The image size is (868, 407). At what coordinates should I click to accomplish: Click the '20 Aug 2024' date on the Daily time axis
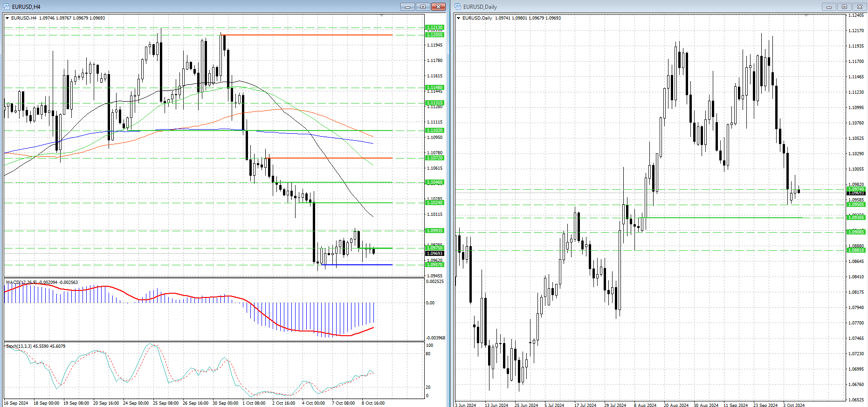676,405
